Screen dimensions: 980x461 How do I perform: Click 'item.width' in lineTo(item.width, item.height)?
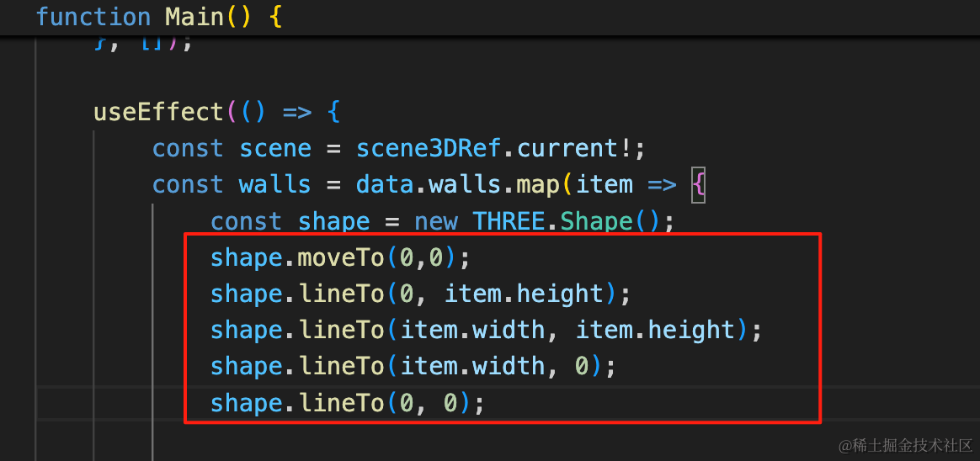coord(472,331)
